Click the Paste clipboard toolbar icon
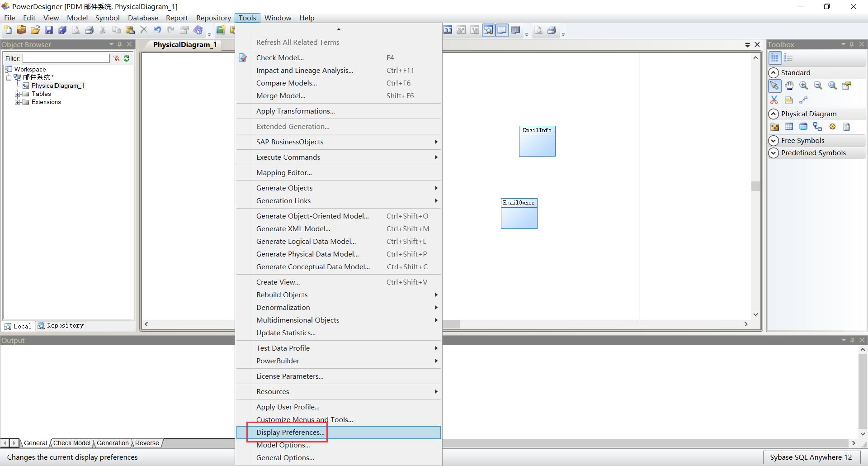Screen dimensions: 868x466 (x=130, y=30)
